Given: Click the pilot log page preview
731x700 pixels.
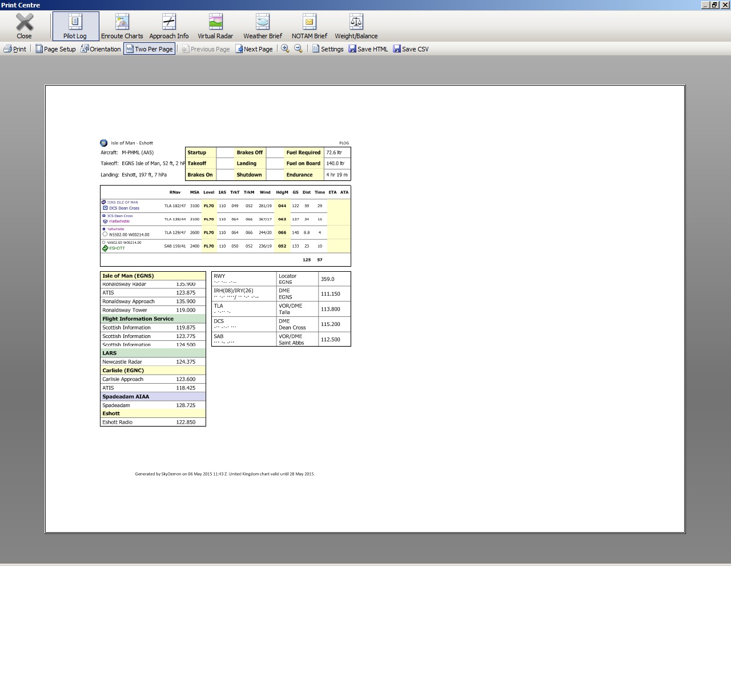Looking at the screenshot, I should pos(365,309).
